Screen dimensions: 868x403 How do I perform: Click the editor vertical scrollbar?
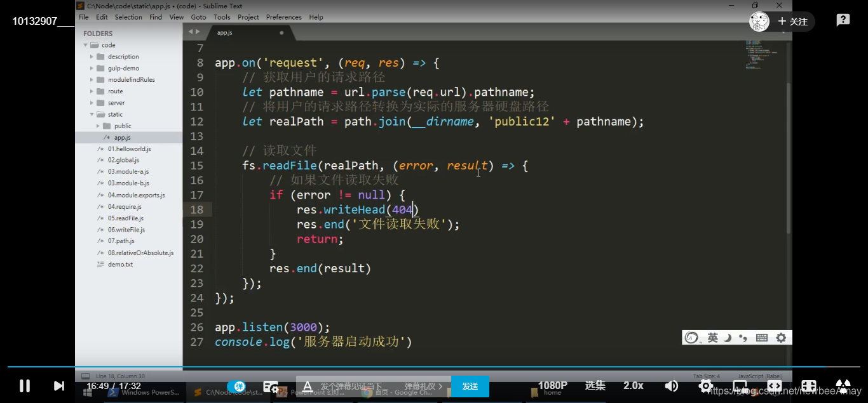click(789, 159)
